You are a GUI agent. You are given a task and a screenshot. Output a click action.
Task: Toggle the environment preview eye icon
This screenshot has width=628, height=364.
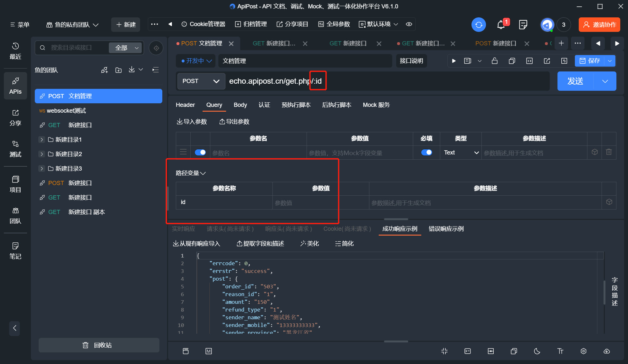[x=409, y=24]
